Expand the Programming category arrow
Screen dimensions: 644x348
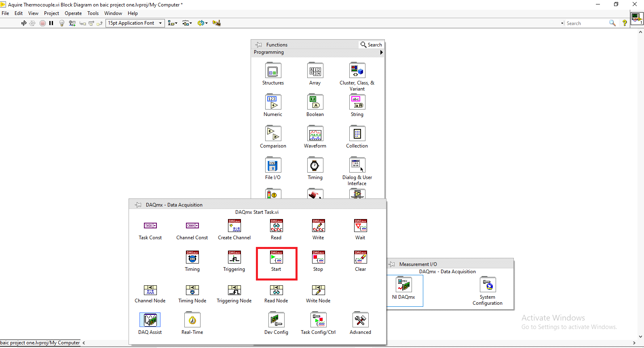click(x=381, y=52)
